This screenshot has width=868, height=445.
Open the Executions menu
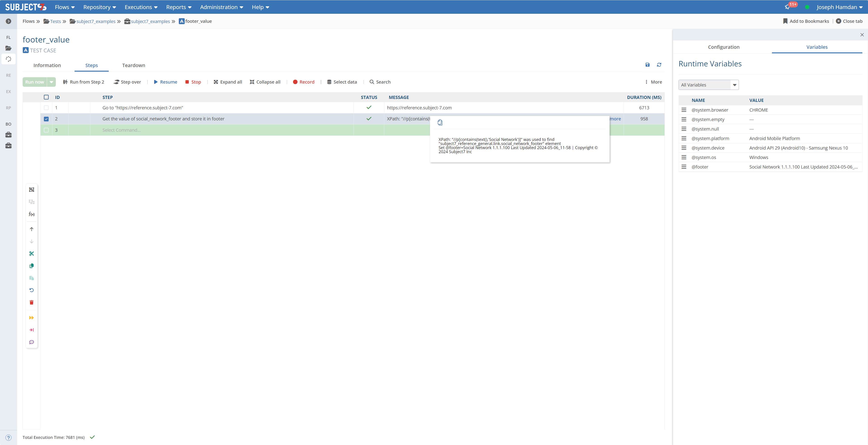(x=141, y=7)
